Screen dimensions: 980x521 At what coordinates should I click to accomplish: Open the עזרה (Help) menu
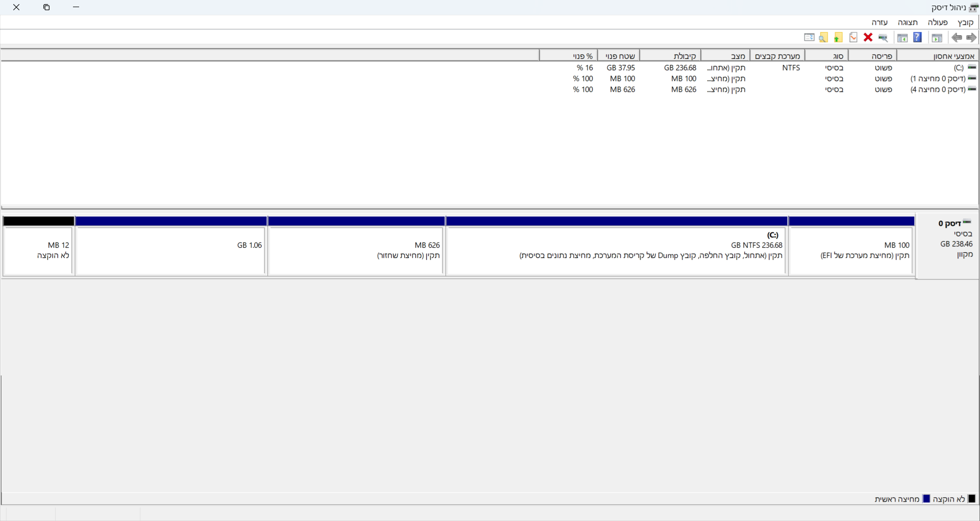[x=879, y=22]
